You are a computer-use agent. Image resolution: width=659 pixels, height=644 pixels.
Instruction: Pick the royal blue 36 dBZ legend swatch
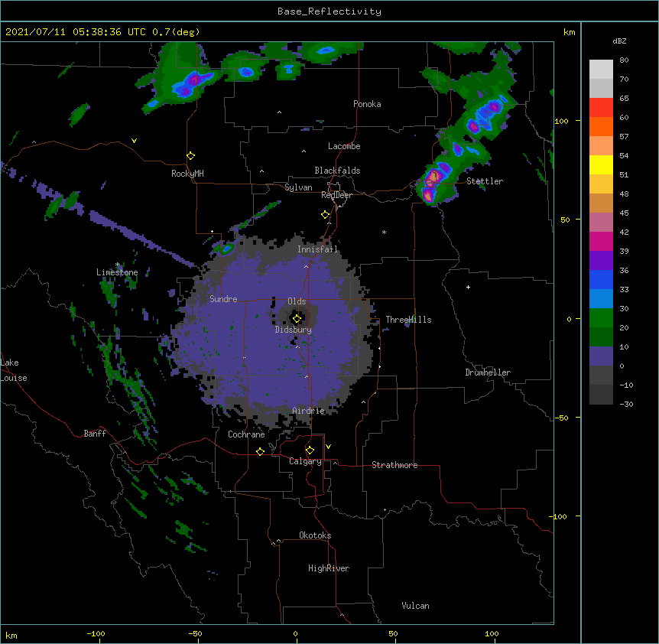pyautogui.click(x=601, y=279)
